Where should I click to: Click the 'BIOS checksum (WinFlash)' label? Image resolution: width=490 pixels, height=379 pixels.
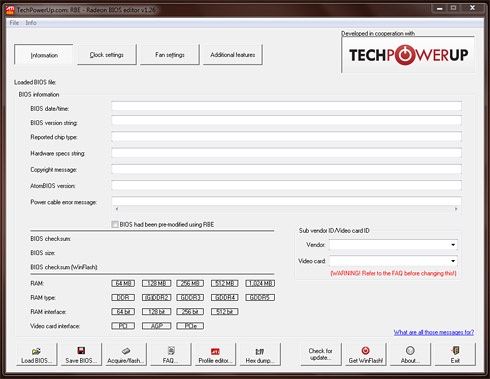(x=64, y=267)
